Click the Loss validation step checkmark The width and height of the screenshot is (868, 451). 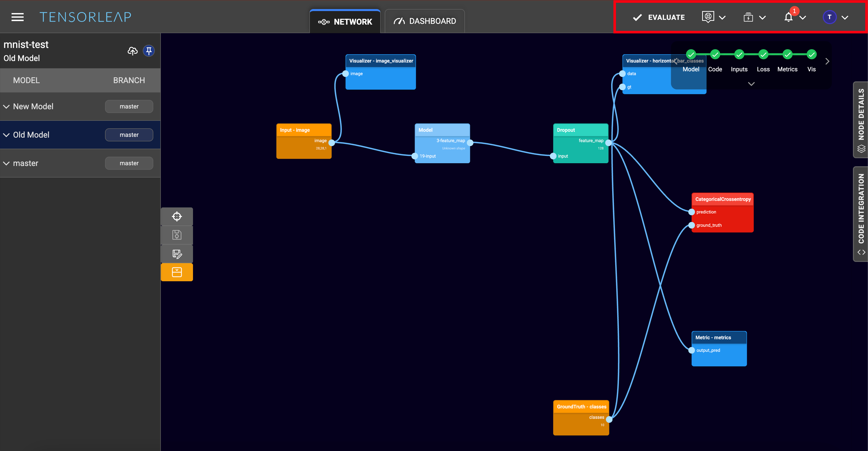[x=763, y=54]
